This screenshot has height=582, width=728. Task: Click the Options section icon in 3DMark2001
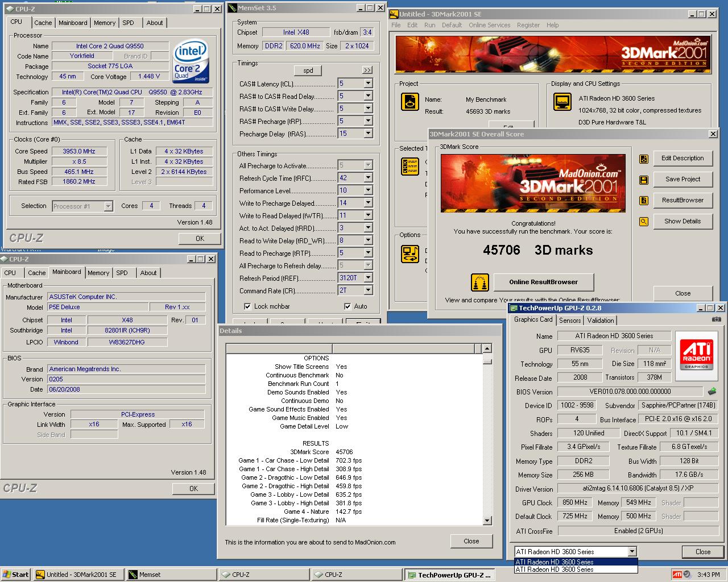[x=410, y=253]
